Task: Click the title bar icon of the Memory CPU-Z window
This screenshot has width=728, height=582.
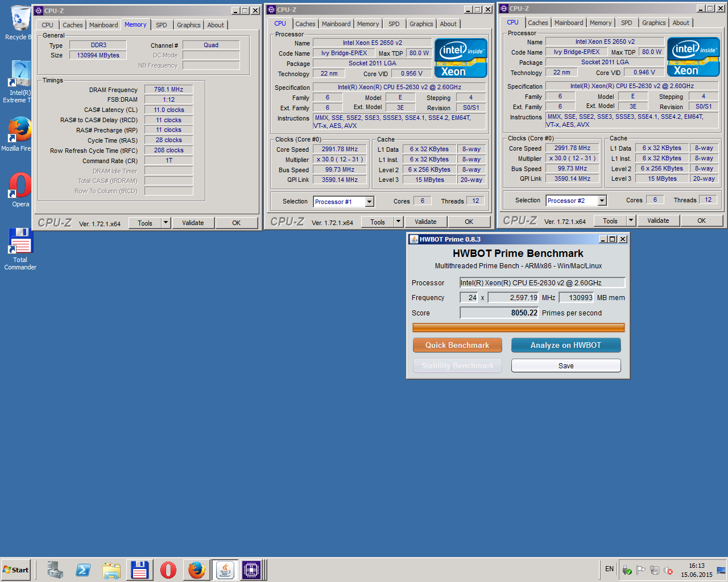Action: [x=39, y=11]
